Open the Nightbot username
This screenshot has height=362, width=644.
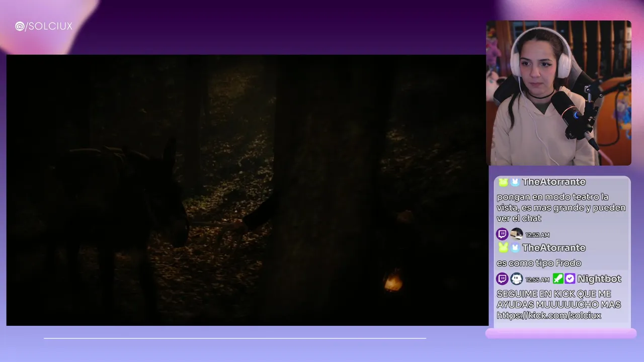tap(599, 279)
